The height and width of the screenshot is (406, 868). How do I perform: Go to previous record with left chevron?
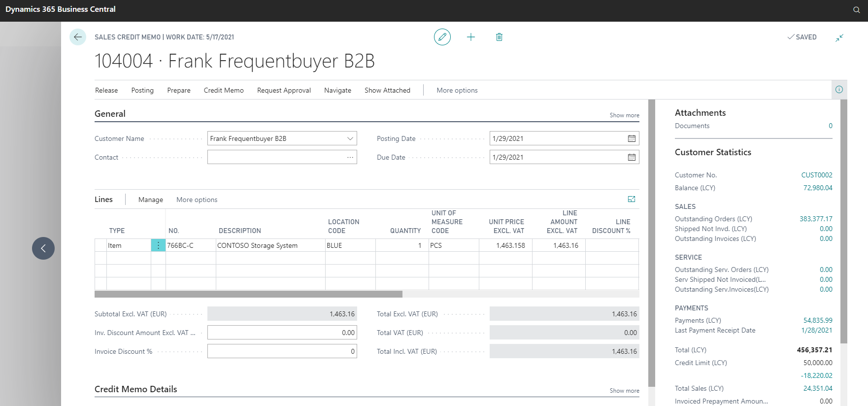(x=43, y=248)
